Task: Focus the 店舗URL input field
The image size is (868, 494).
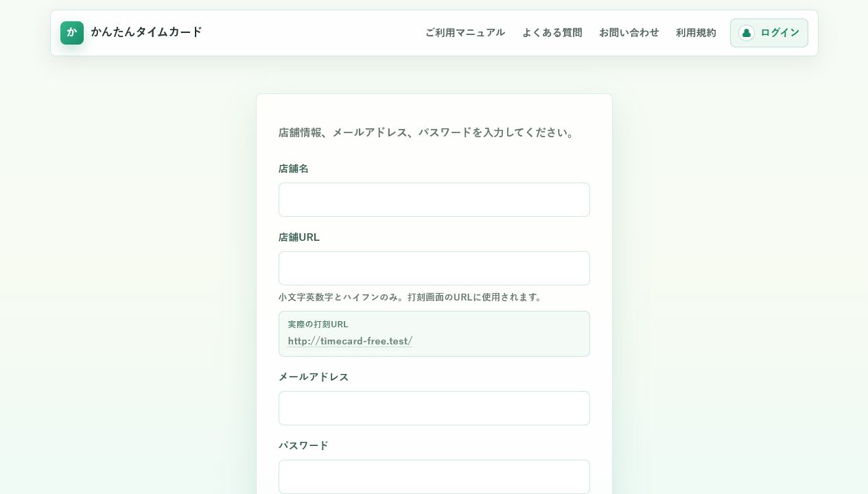Action: click(x=434, y=268)
